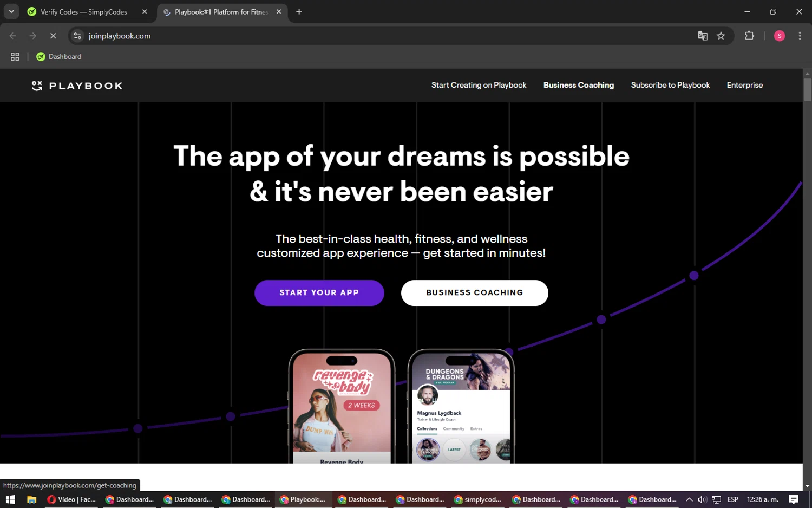Open the Chrome profile avatar
Viewport: 812px width, 508px height.
click(x=780, y=36)
